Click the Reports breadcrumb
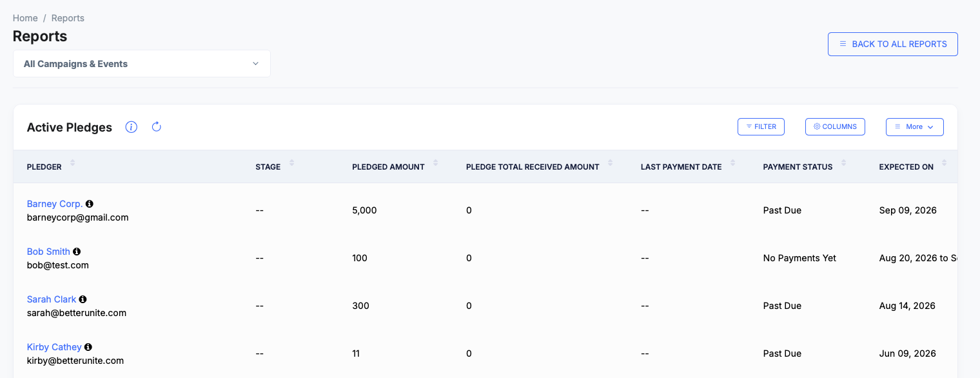 (x=68, y=18)
